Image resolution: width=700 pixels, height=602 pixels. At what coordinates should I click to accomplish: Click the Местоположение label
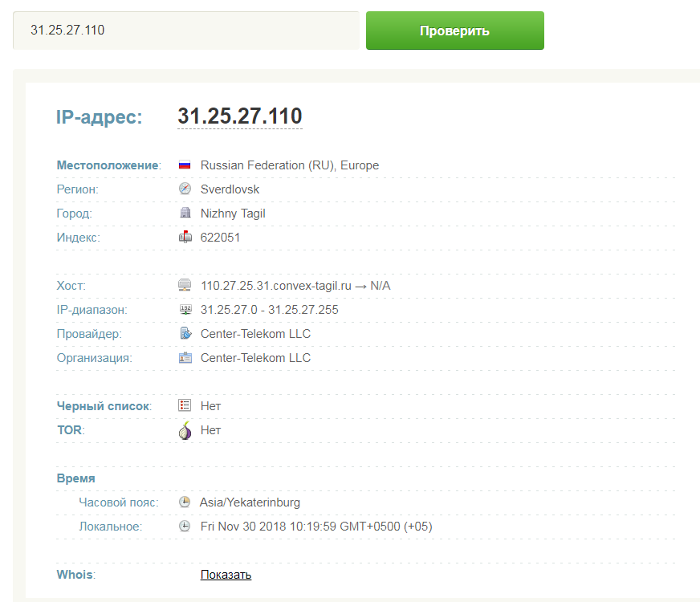[x=107, y=165]
